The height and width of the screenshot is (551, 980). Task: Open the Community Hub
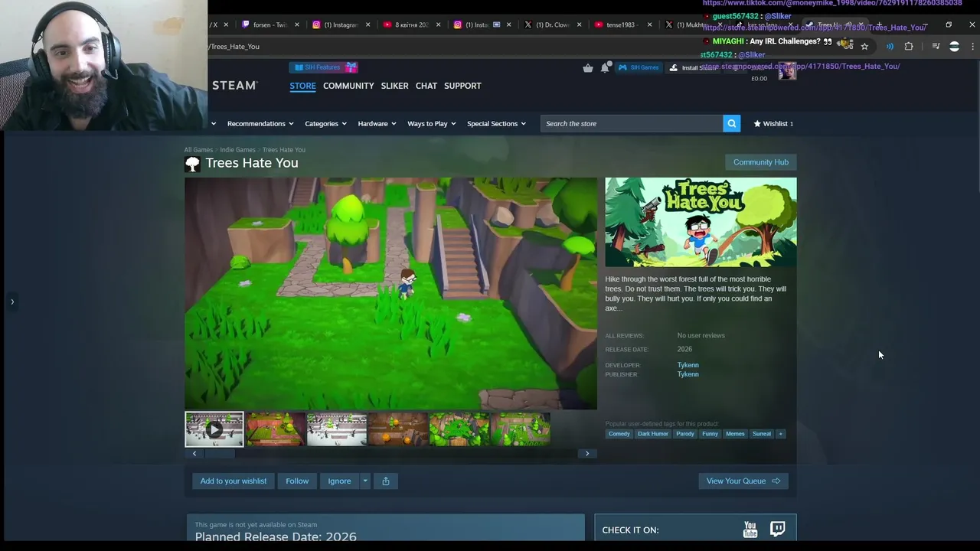pyautogui.click(x=760, y=162)
